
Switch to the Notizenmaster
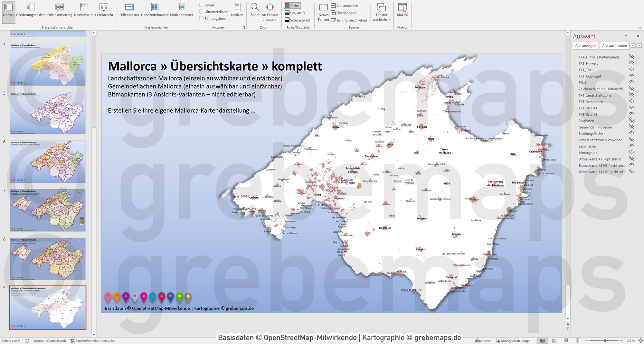click(x=182, y=10)
